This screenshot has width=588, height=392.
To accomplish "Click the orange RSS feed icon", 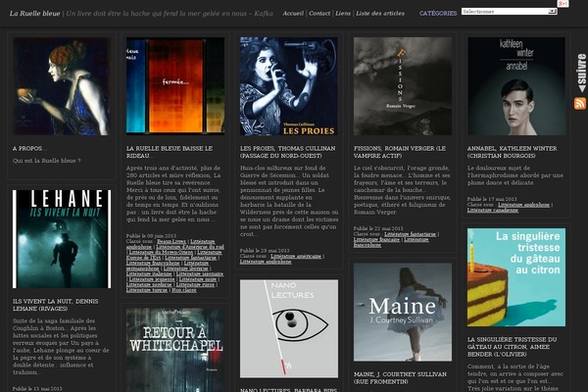I will coord(580,104).
